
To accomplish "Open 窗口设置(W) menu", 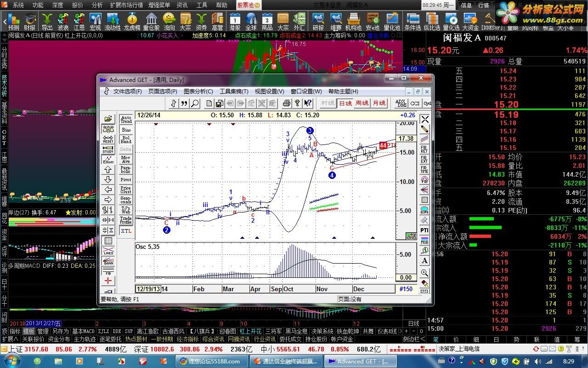I will pos(306,92).
